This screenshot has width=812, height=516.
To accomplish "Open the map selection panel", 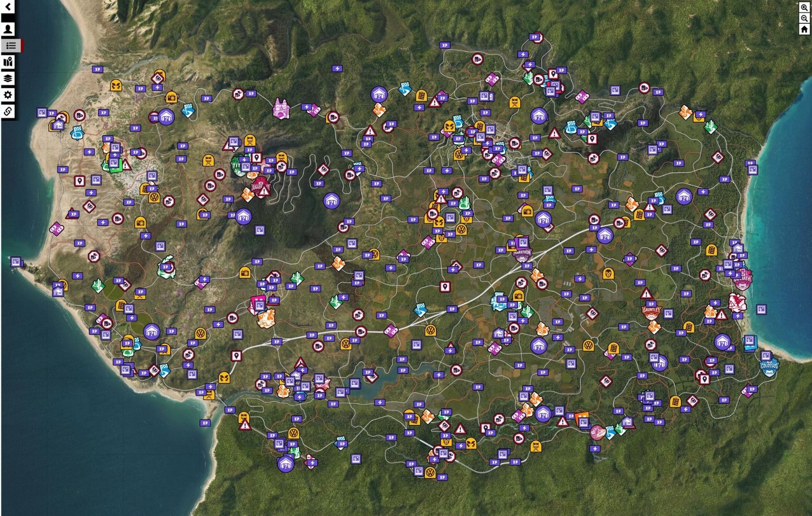I will pos(8,62).
